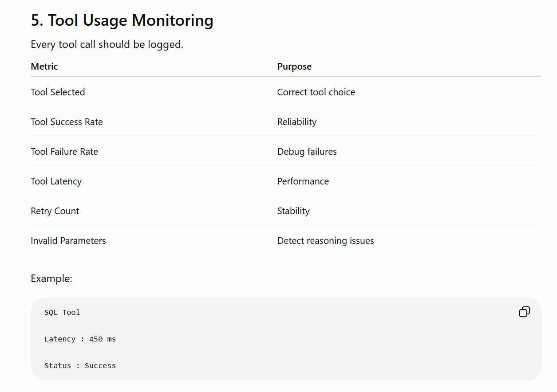Click the 'Stability' cell

click(x=293, y=211)
